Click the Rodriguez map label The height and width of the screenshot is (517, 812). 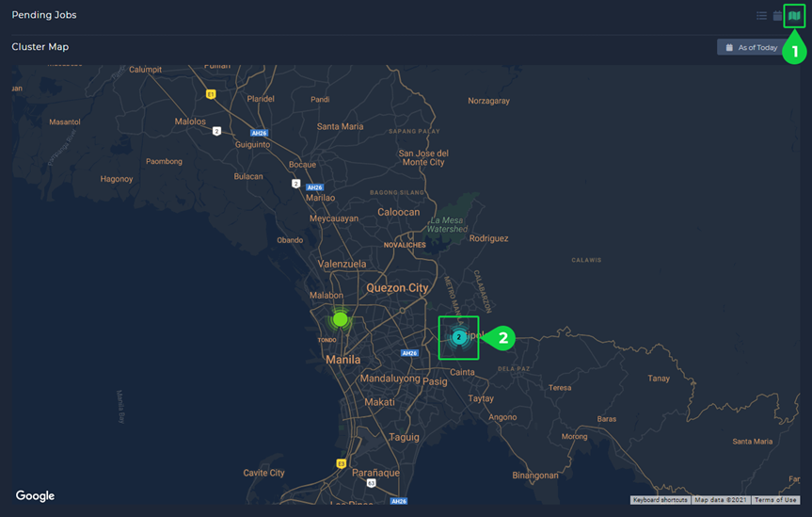(x=488, y=238)
